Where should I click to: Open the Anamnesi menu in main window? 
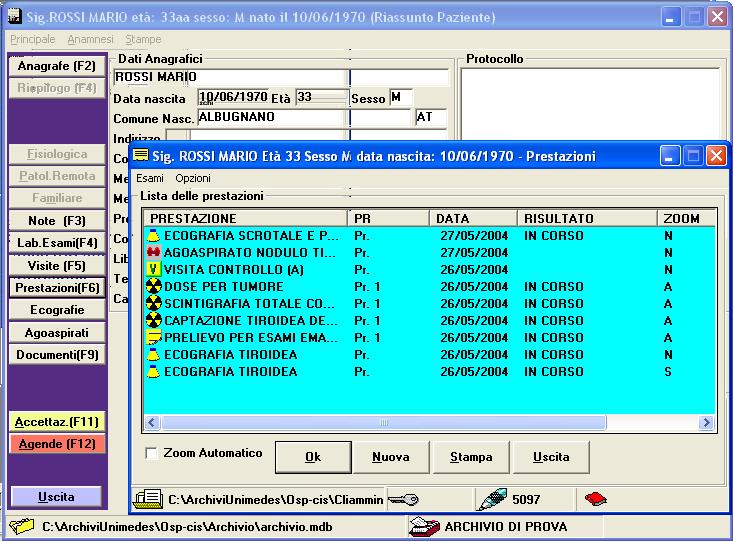(91, 39)
